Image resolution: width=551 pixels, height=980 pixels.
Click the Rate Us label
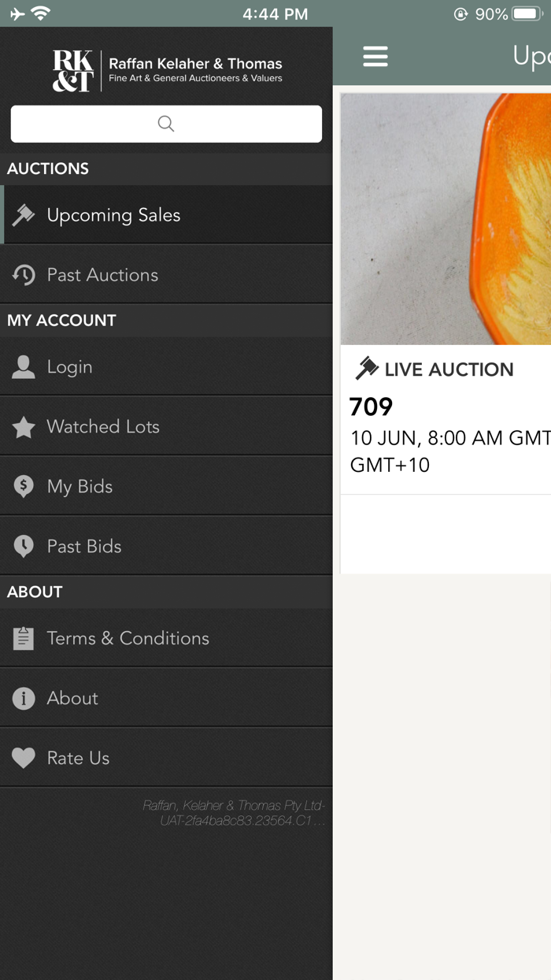pos(77,757)
